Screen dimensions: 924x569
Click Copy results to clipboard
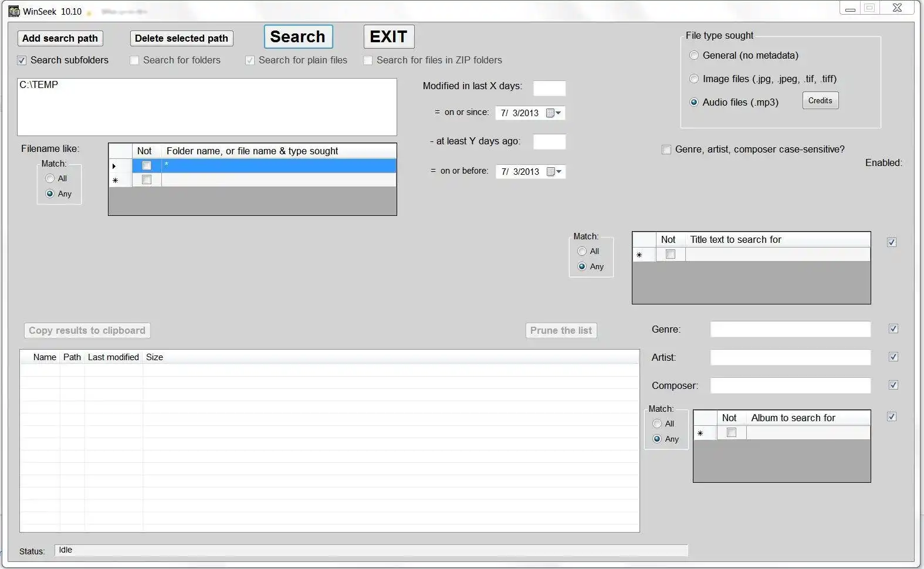(x=87, y=330)
